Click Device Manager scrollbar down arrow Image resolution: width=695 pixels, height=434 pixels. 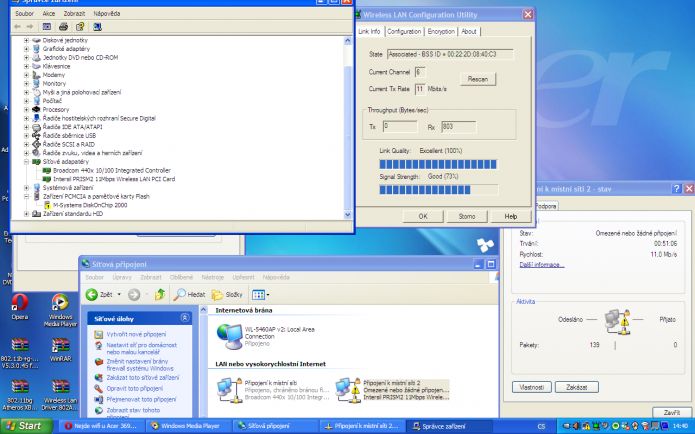tap(348, 215)
